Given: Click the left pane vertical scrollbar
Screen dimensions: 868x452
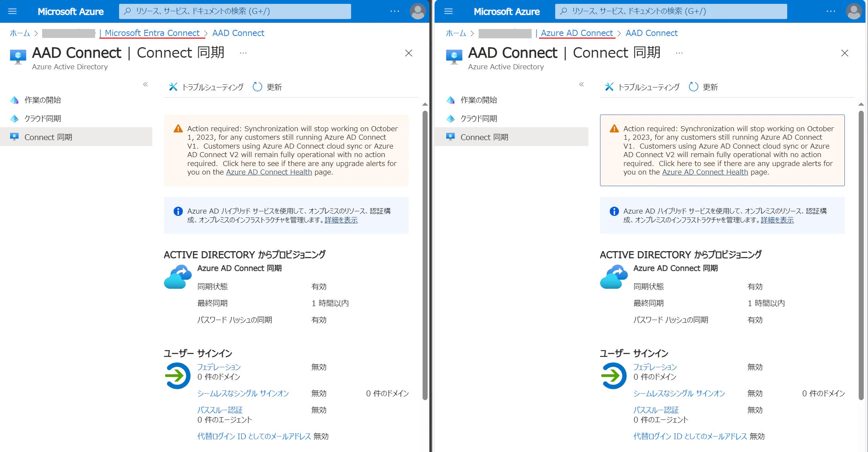Looking at the screenshot, I should tap(425, 255).
